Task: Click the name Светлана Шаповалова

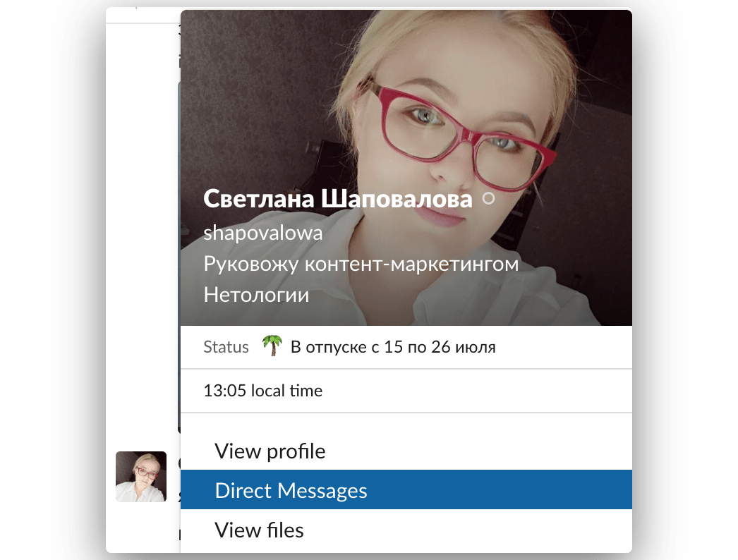Action: tap(337, 199)
